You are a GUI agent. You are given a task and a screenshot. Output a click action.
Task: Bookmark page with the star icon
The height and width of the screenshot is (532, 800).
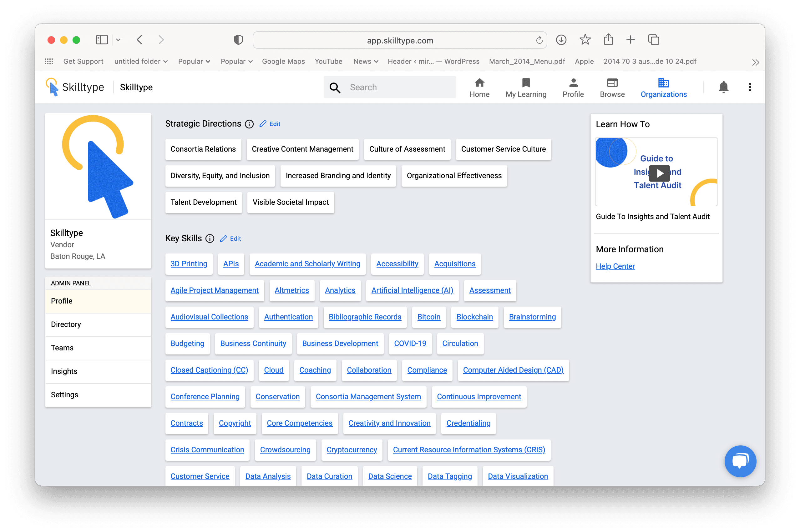(x=585, y=40)
